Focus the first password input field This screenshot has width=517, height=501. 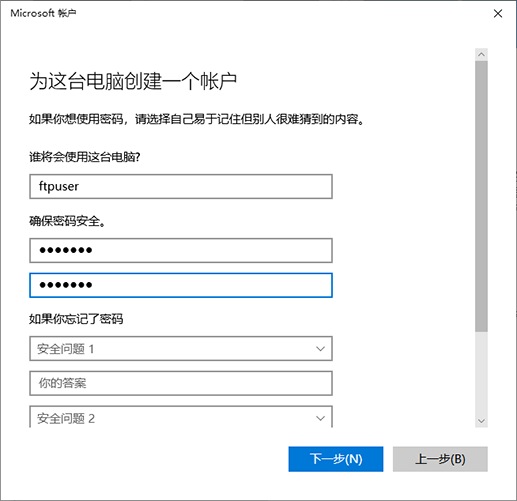[x=181, y=250]
